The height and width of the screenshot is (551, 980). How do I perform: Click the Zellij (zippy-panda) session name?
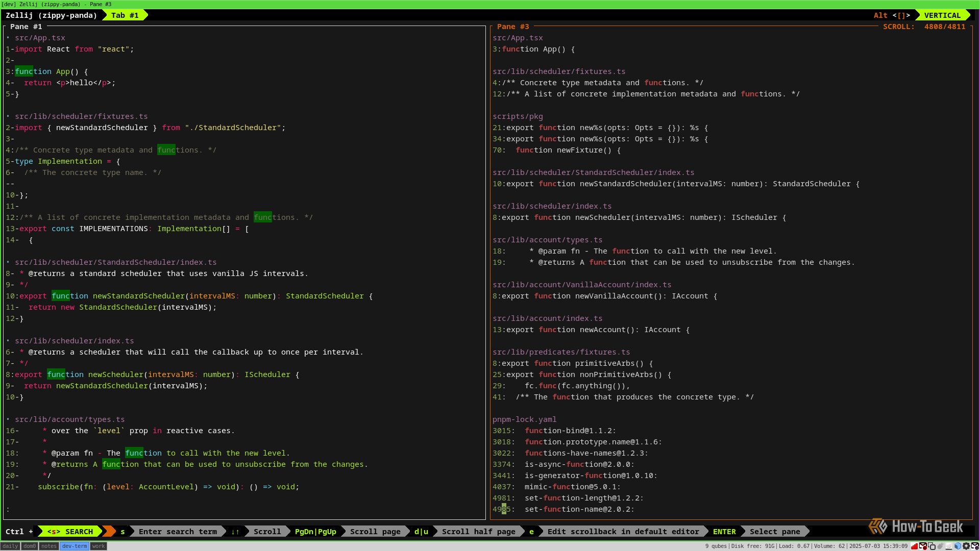[51, 15]
